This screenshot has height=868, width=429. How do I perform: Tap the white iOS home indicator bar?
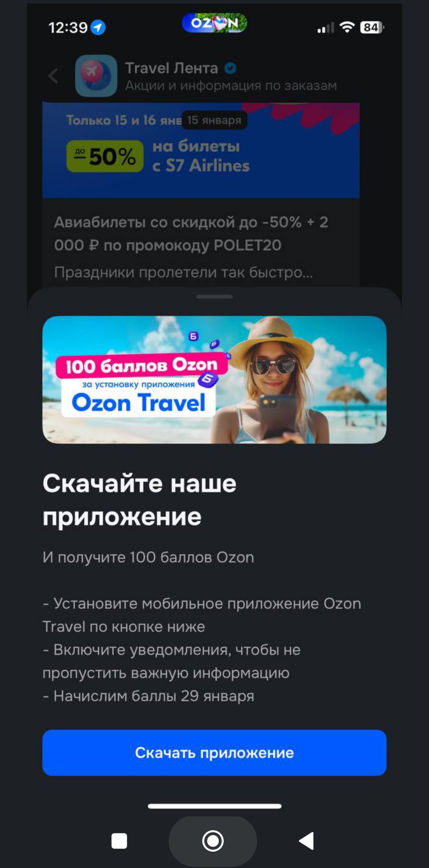tap(214, 806)
